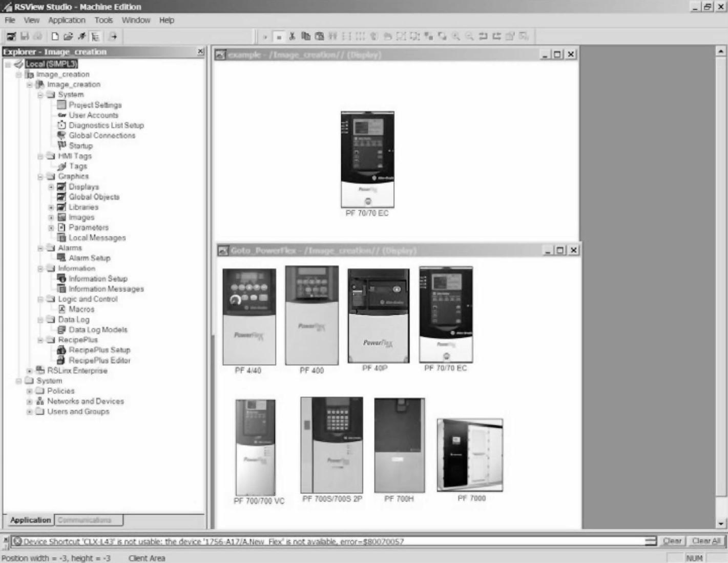
Task: Click the Copy toolbar icon
Action: pyautogui.click(x=306, y=36)
